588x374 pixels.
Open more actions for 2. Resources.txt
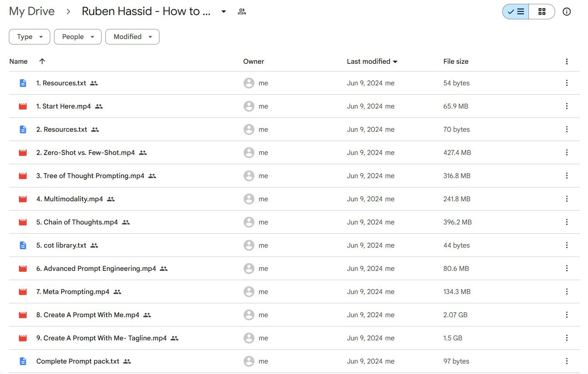[x=566, y=129]
